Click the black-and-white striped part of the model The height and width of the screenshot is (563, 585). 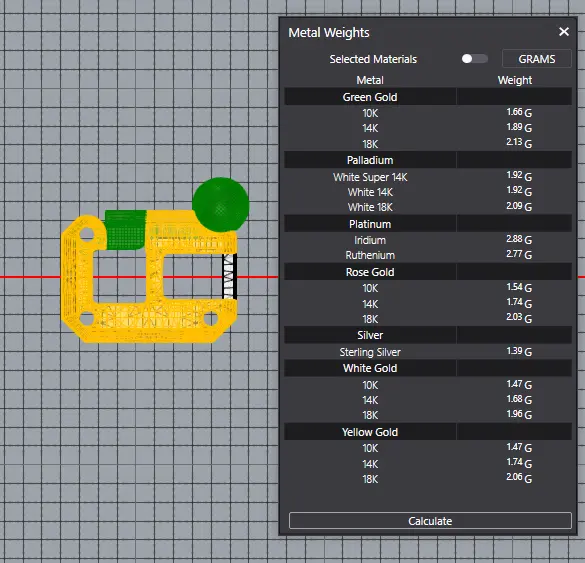(229, 276)
